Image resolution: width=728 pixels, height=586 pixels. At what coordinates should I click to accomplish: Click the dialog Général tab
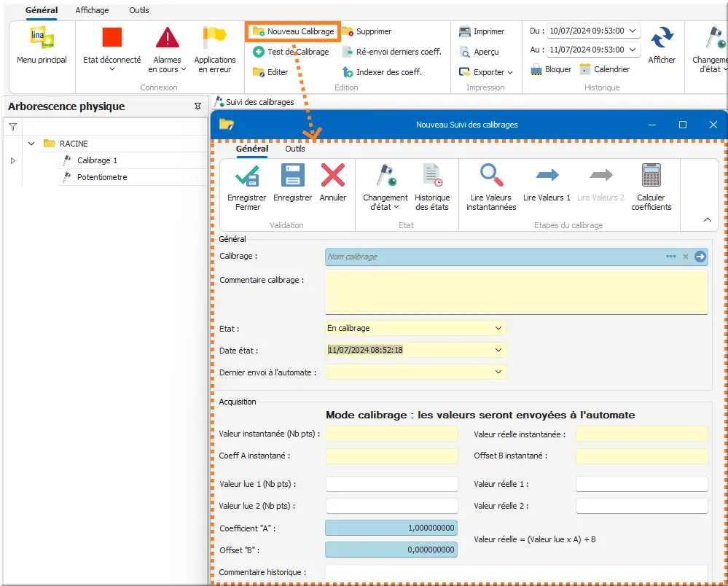(252, 149)
